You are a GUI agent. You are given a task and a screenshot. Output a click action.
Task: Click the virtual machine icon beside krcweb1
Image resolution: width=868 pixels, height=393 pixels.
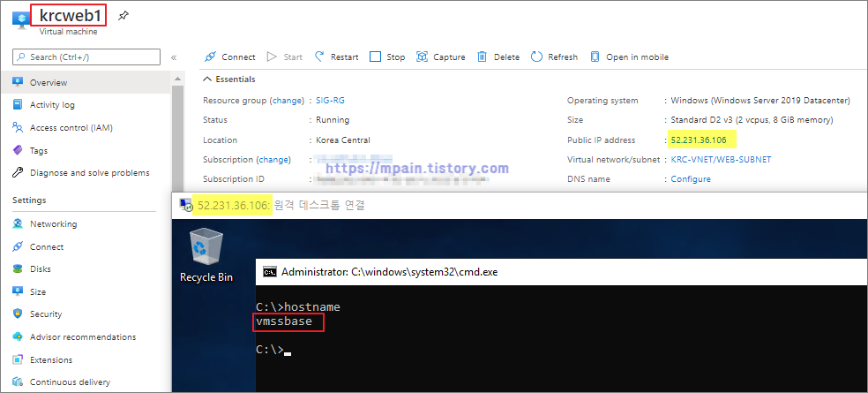click(19, 20)
